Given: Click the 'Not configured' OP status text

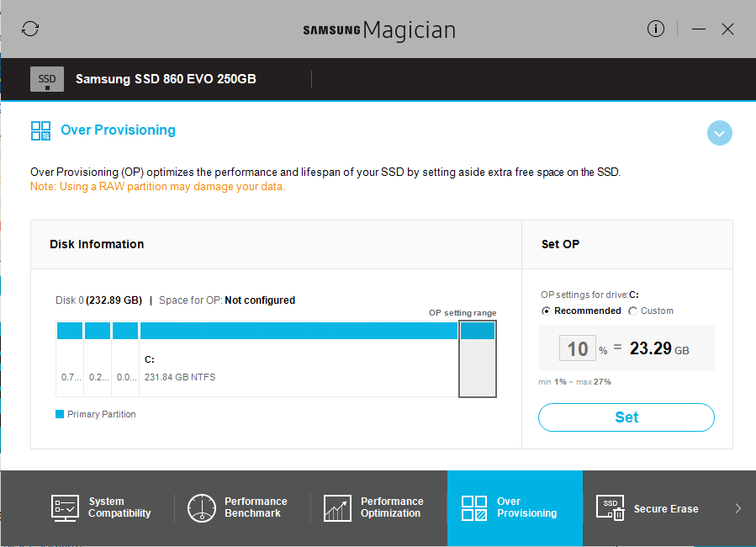Looking at the screenshot, I should (x=260, y=300).
